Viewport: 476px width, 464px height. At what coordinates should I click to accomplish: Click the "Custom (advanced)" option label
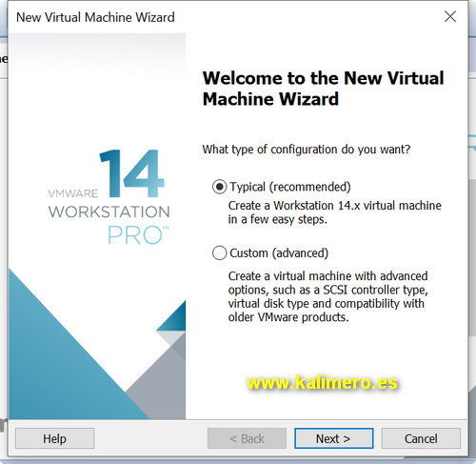[279, 253]
